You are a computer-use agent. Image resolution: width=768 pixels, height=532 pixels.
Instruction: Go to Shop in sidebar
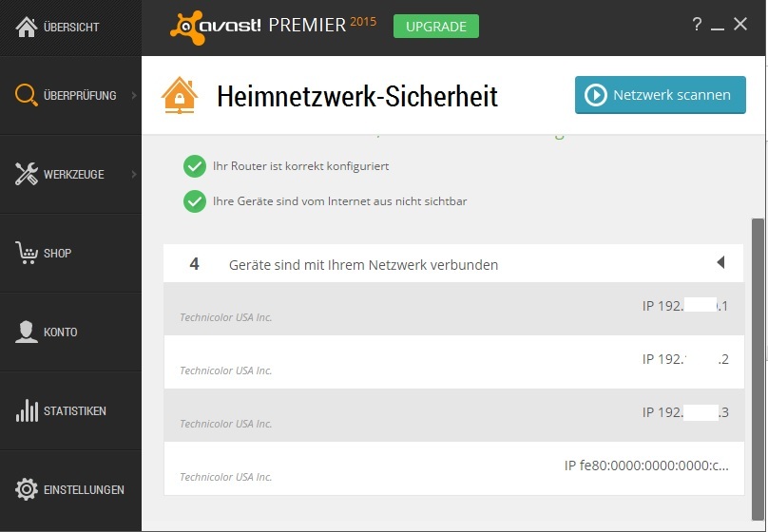click(x=70, y=253)
